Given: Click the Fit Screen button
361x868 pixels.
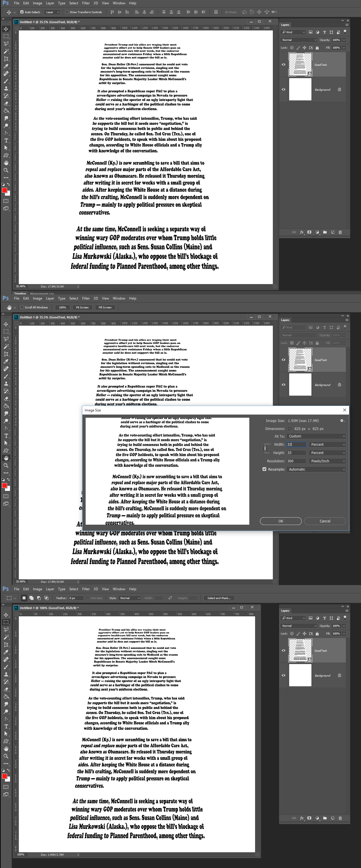Looking at the screenshot, I should point(82,307).
